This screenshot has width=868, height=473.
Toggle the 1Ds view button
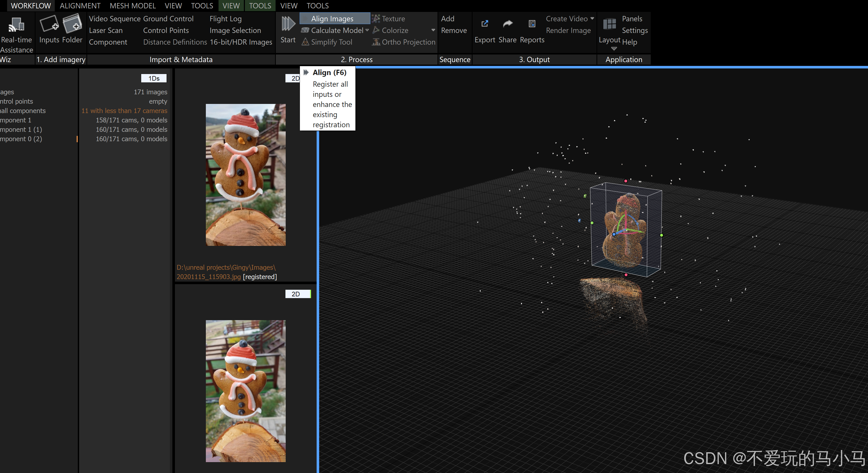click(154, 79)
